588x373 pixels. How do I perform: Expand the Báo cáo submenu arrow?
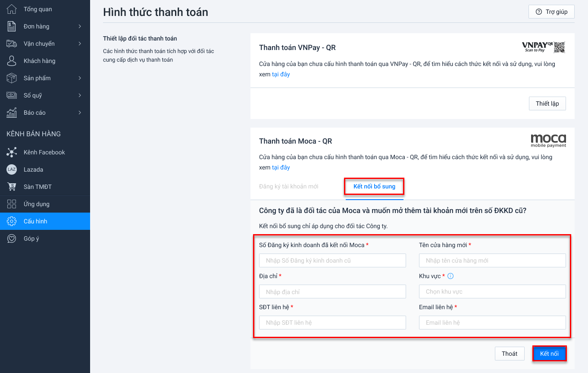tap(80, 113)
